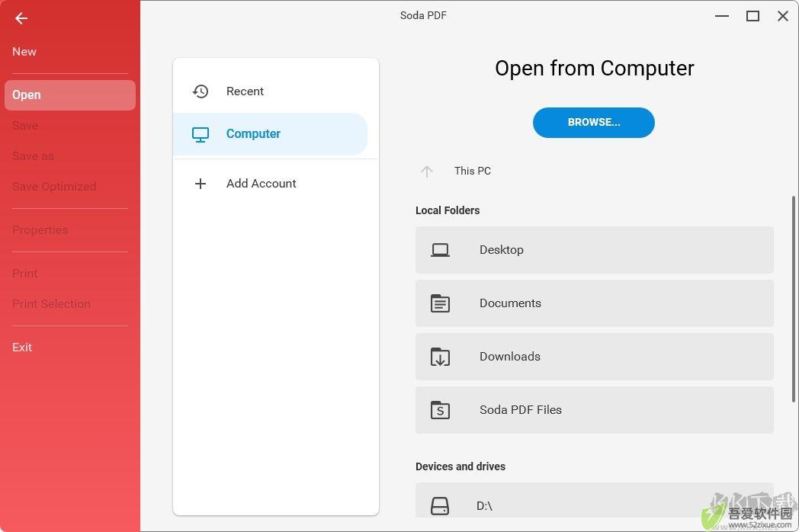
Task: Click the back arrow icon
Action: click(x=21, y=18)
